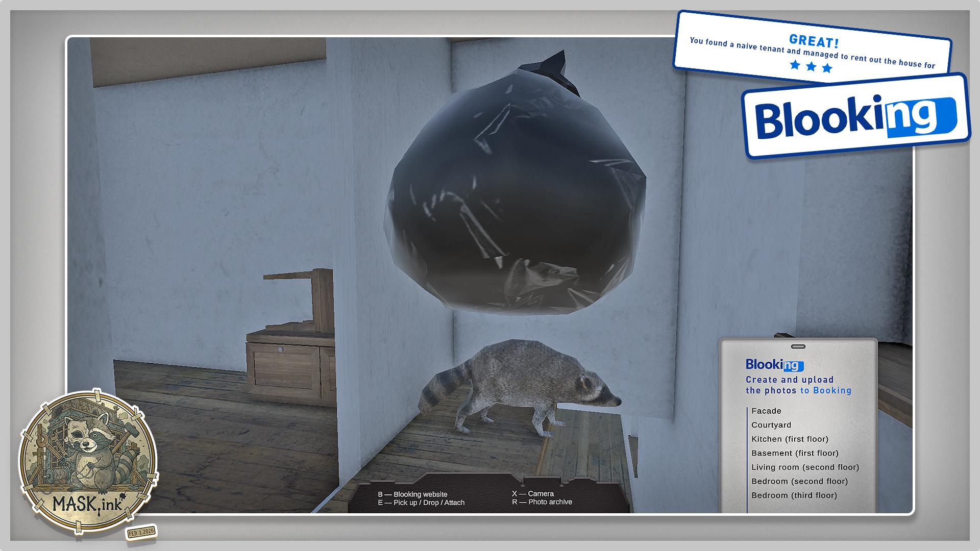Click the first rating star
Viewport: 980px width, 551px height.
pos(795,65)
